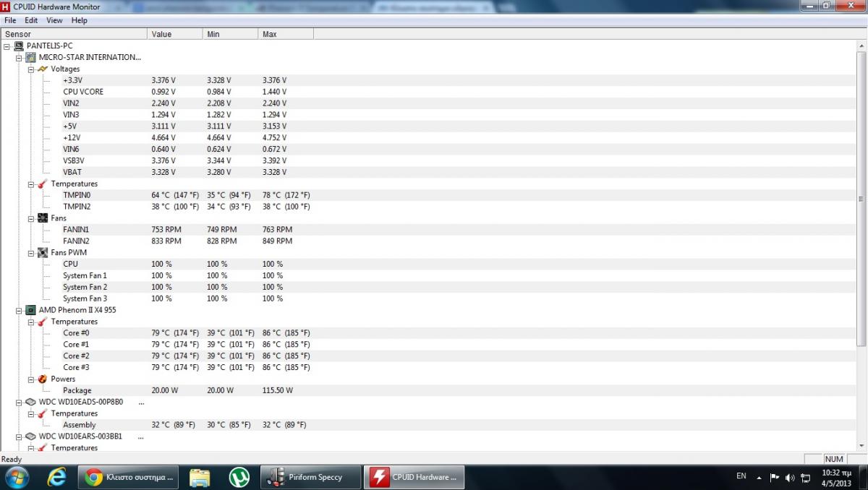Select the Package power row
This screenshot has height=490, width=868.
[x=427, y=390]
